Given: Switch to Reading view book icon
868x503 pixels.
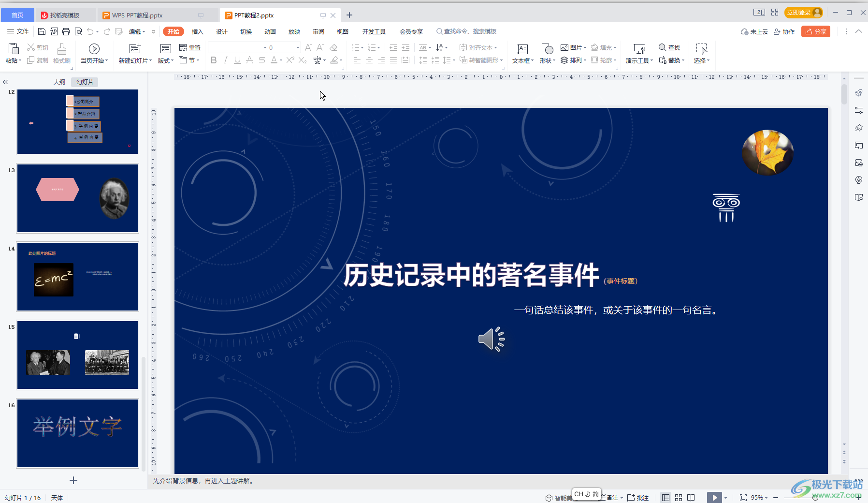Looking at the screenshot, I should (691, 498).
